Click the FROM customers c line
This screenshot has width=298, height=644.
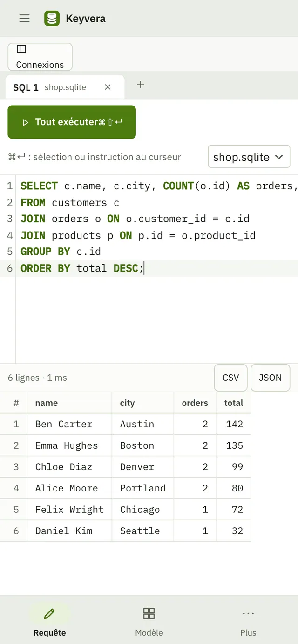tap(157, 203)
